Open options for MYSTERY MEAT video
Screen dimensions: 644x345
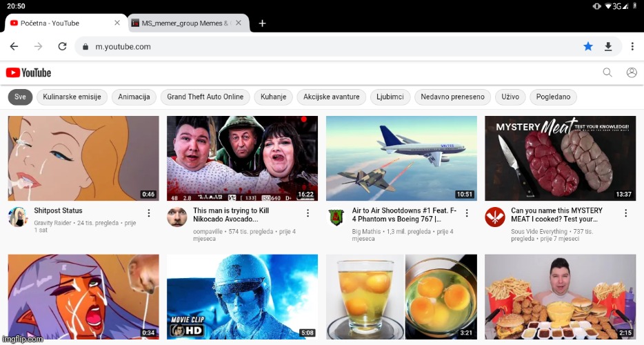click(x=625, y=213)
